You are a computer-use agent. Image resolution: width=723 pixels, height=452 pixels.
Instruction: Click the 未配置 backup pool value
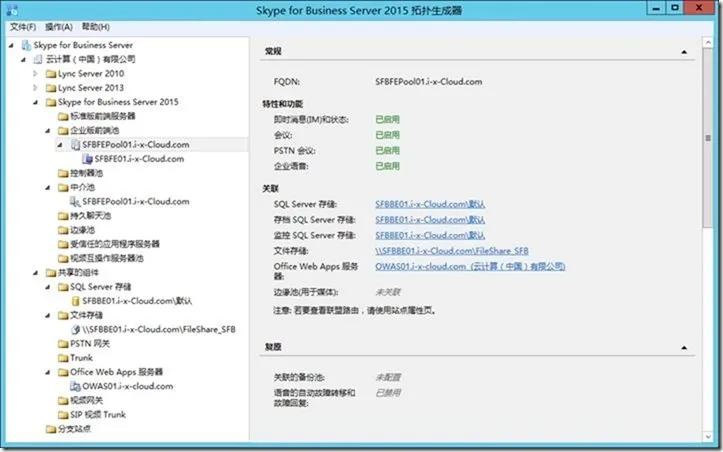(388, 378)
